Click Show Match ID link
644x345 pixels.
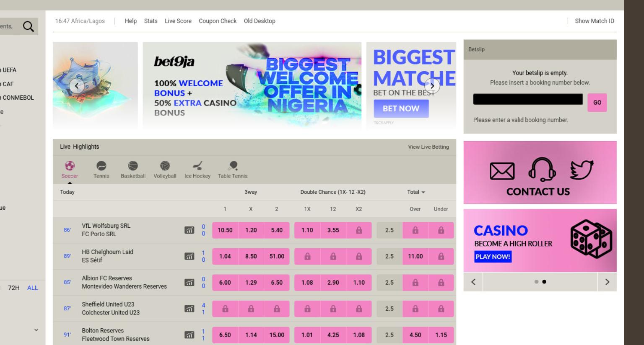(x=595, y=21)
